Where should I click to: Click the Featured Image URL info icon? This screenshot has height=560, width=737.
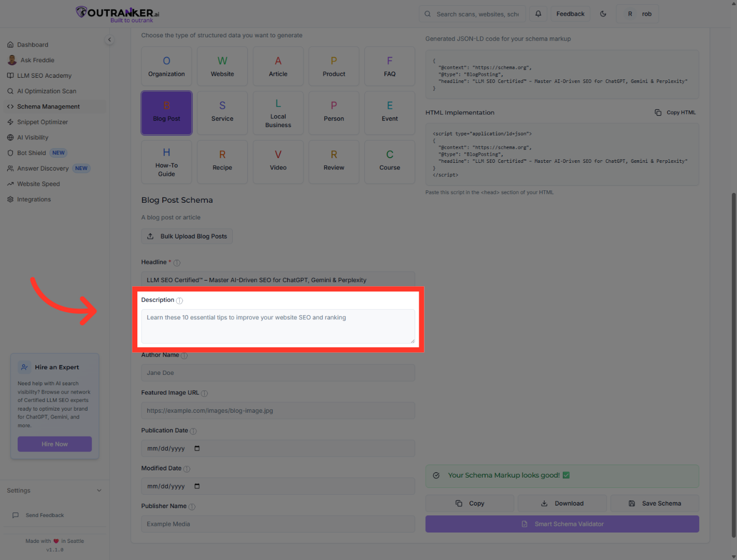click(x=204, y=394)
